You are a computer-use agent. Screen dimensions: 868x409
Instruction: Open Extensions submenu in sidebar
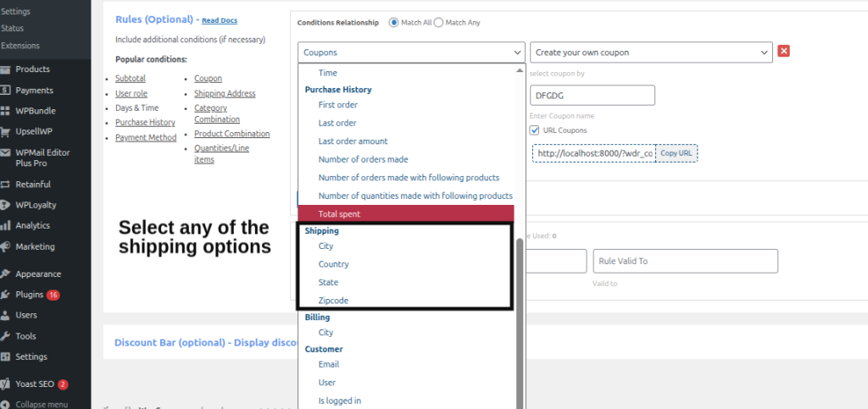click(x=20, y=46)
